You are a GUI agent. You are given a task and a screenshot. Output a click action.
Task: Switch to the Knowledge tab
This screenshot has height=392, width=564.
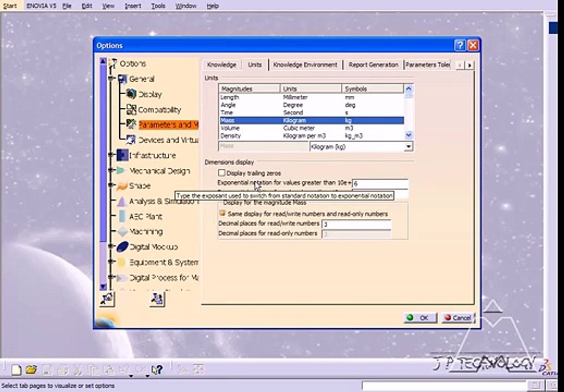click(x=222, y=65)
